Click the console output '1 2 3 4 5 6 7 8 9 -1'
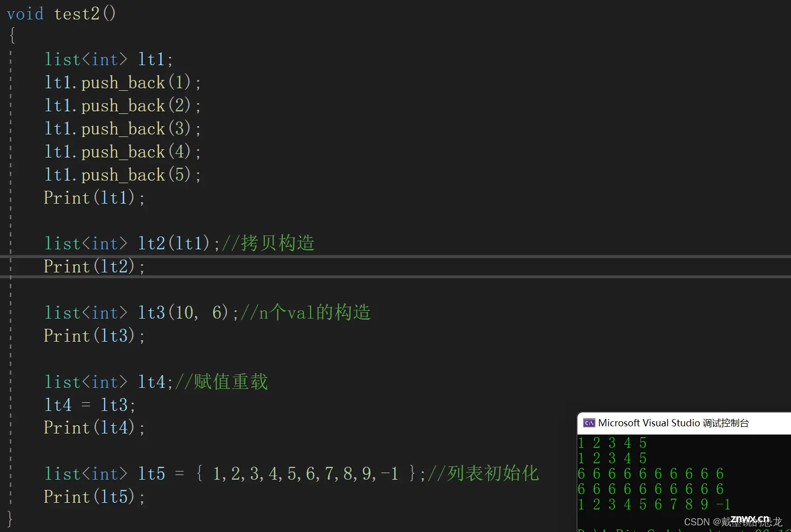The image size is (791, 532). [x=654, y=504]
